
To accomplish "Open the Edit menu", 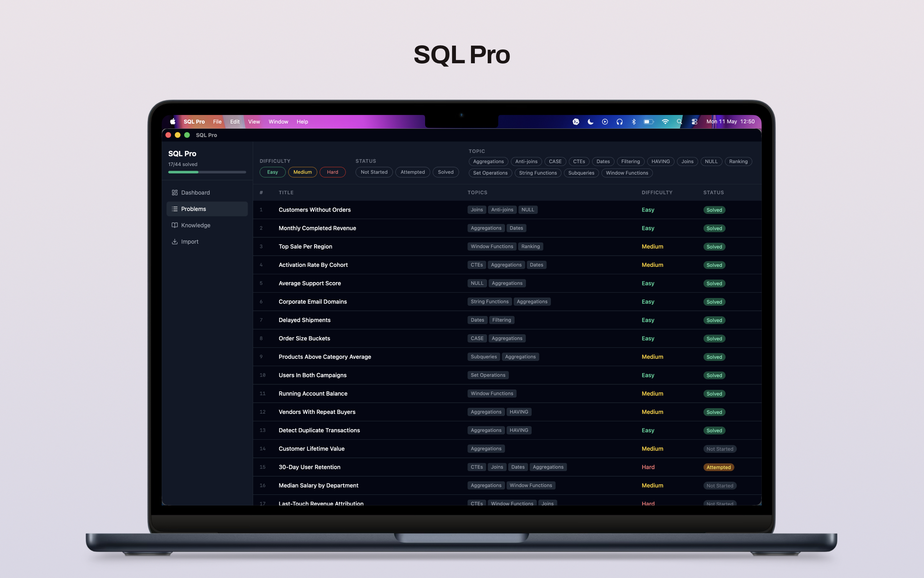I will click(x=235, y=122).
